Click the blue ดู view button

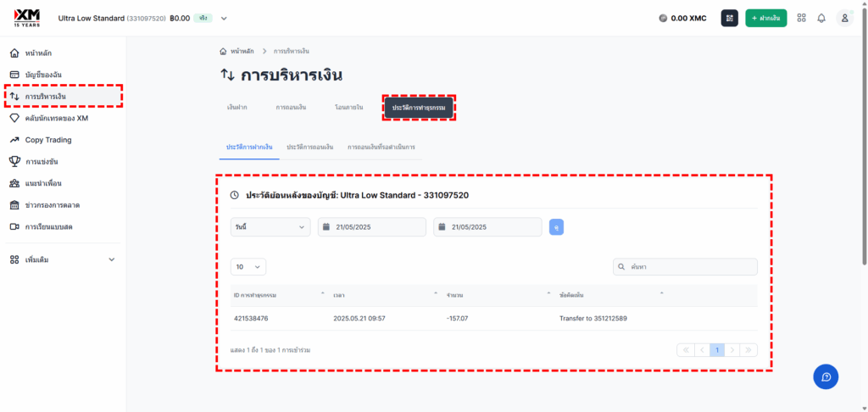(x=556, y=227)
